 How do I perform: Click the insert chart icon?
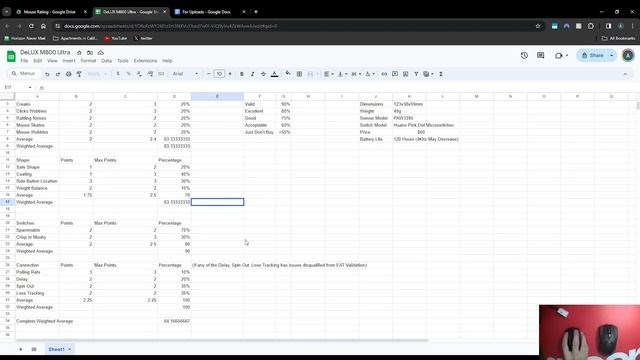pyautogui.click(x=405, y=74)
